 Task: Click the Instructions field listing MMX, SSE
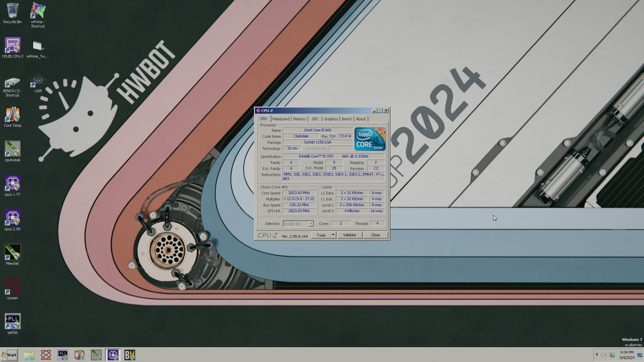tap(334, 176)
